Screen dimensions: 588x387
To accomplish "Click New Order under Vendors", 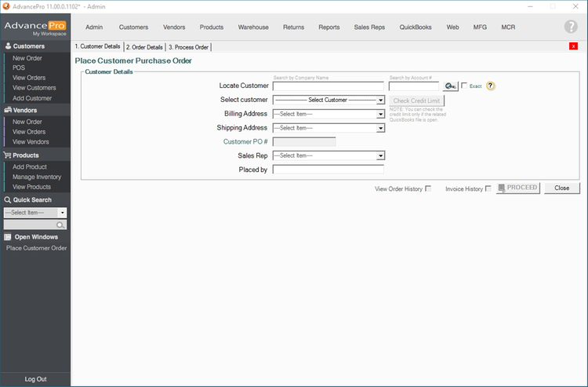I will 27,122.
